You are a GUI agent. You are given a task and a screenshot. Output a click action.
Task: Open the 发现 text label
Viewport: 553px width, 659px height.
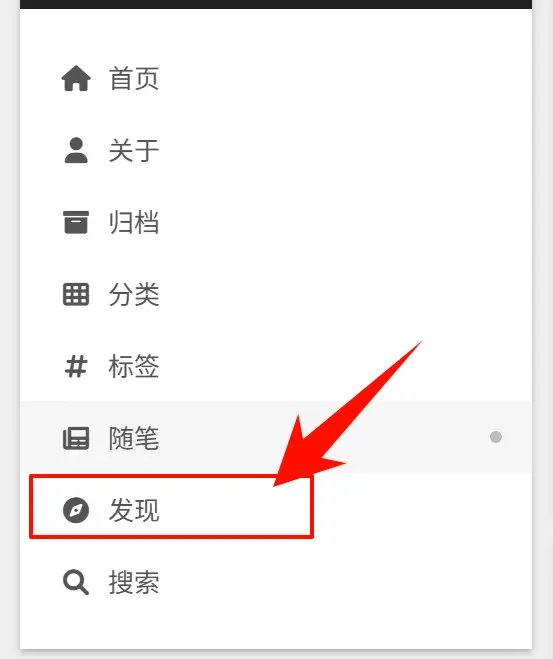pos(134,510)
